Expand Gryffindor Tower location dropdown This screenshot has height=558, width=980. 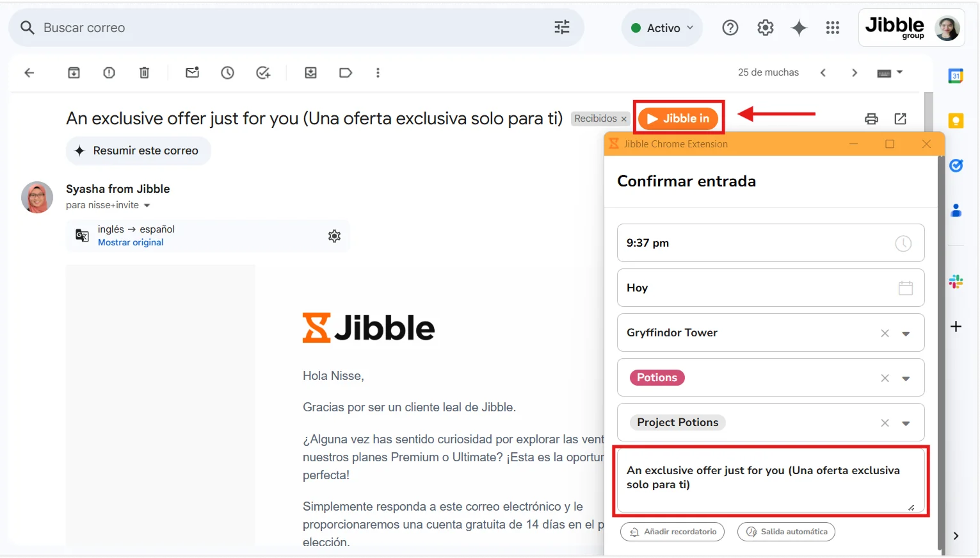coord(906,333)
